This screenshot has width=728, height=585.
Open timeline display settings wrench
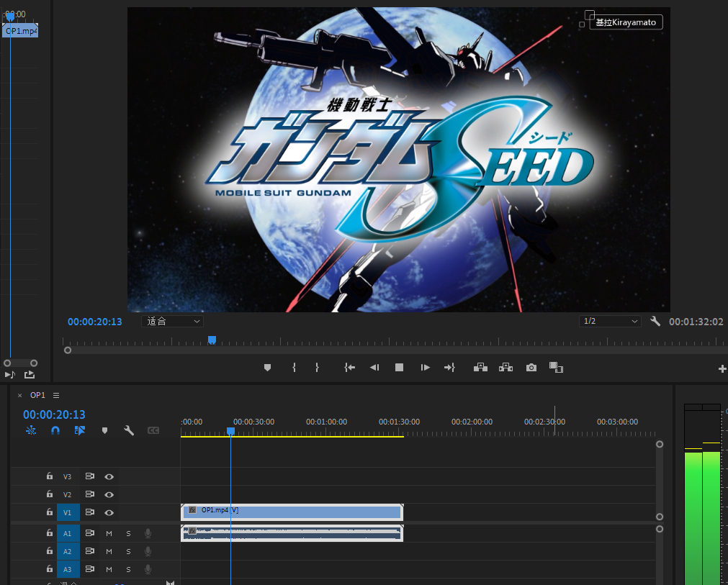coord(129,430)
